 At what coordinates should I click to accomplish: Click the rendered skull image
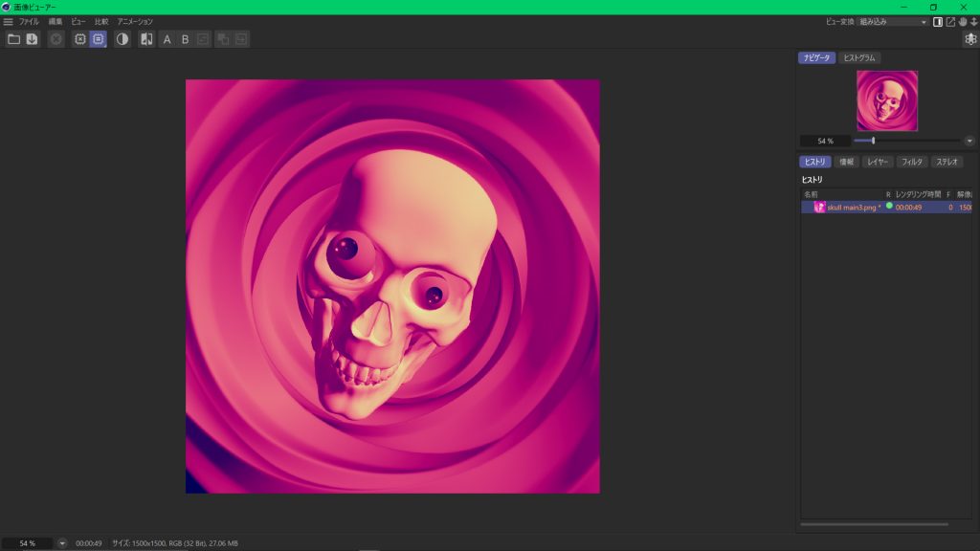point(392,286)
